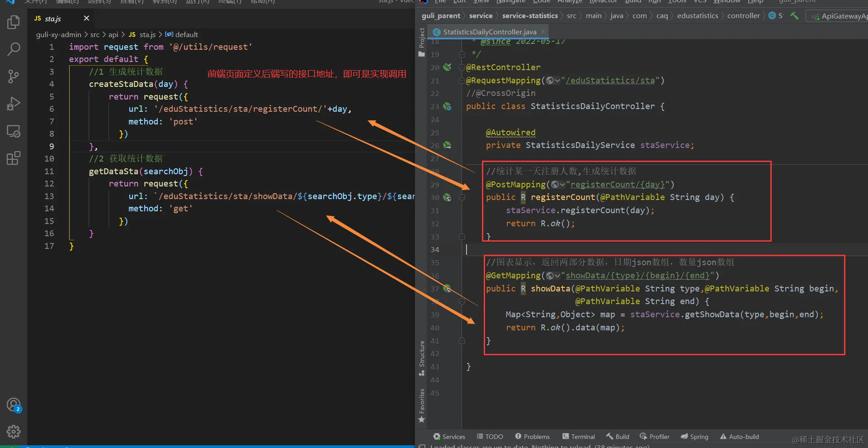This screenshot has width=868, height=448.
Task: Click the endpoint gutter icon beside showData method
Action: (x=447, y=288)
